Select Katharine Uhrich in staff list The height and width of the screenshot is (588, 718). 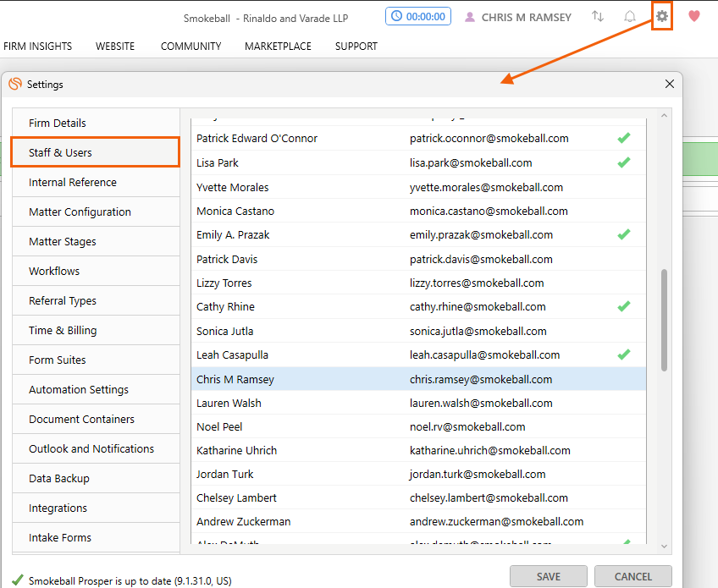coord(418,450)
